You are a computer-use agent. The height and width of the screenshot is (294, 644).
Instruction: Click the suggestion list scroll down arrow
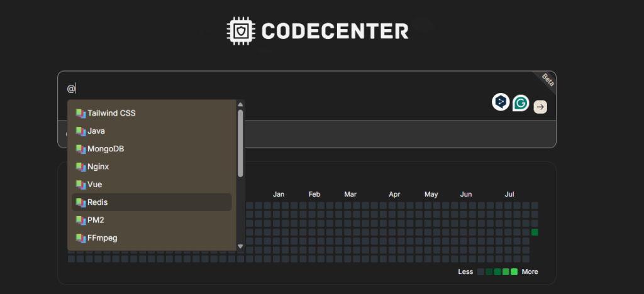(240, 246)
